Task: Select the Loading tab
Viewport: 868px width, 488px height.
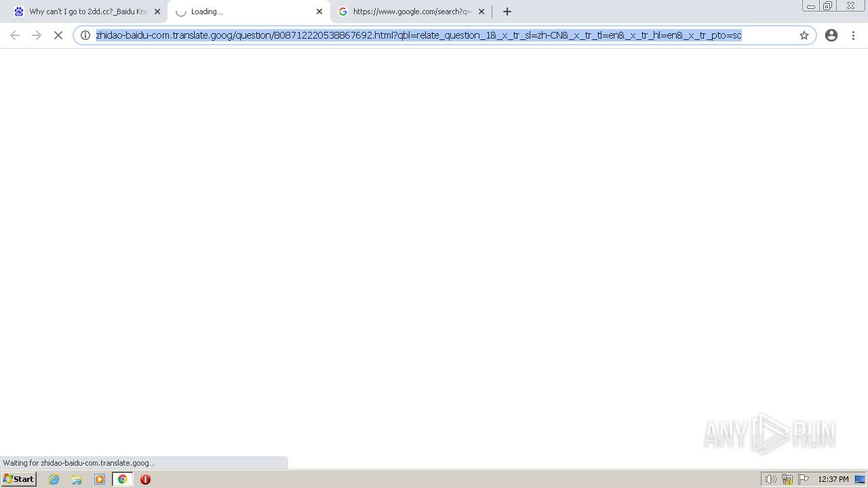Action: (248, 12)
